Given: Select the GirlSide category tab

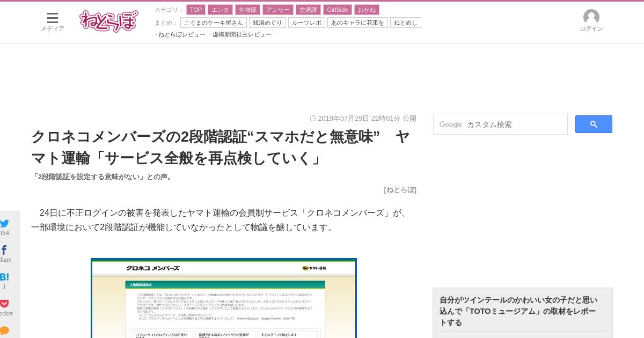Looking at the screenshot, I should point(338,10).
